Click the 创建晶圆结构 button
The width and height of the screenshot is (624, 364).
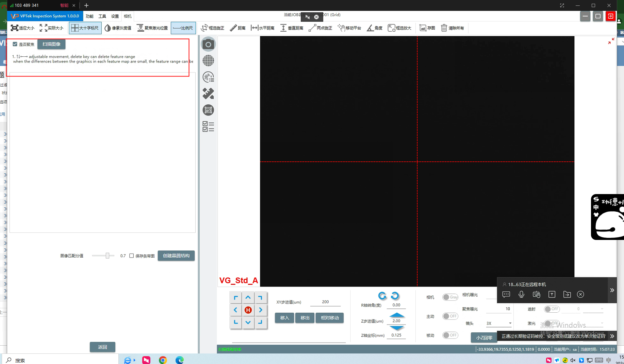176,256
